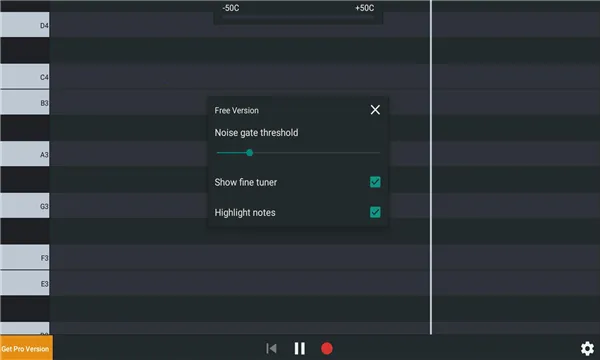Screen dimensions: 600x360
Task: Click the fine tuner cents meter bar
Action: (x=298, y=17)
